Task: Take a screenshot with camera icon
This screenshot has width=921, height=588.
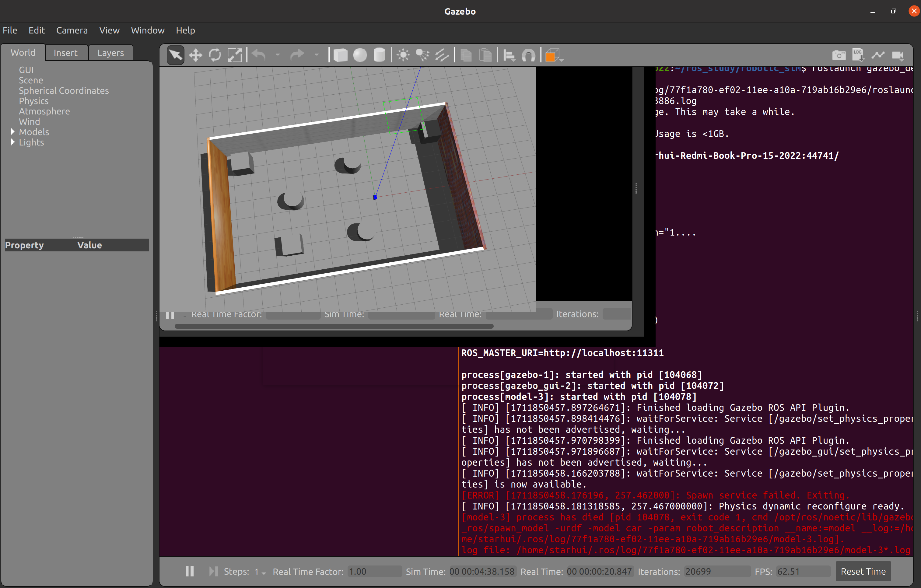Action: (839, 55)
